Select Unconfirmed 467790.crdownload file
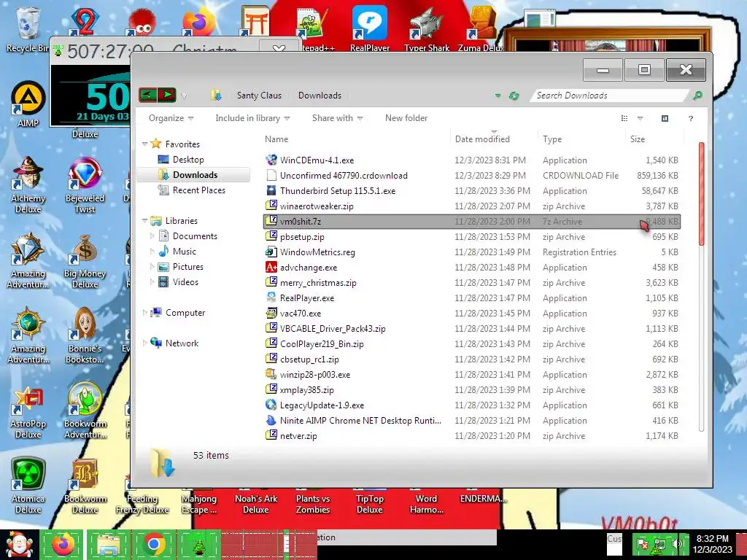The height and width of the screenshot is (560, 747). (344, 175)
